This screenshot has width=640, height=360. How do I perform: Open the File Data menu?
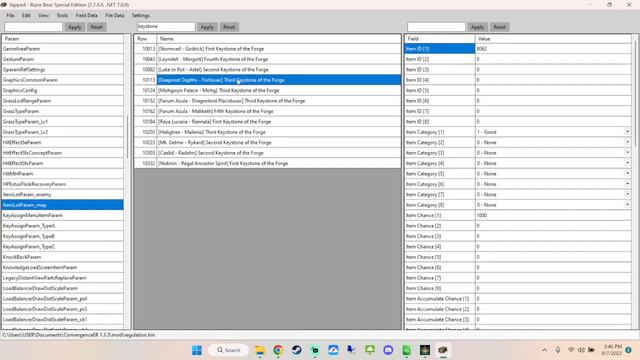[x=114, y=16]
